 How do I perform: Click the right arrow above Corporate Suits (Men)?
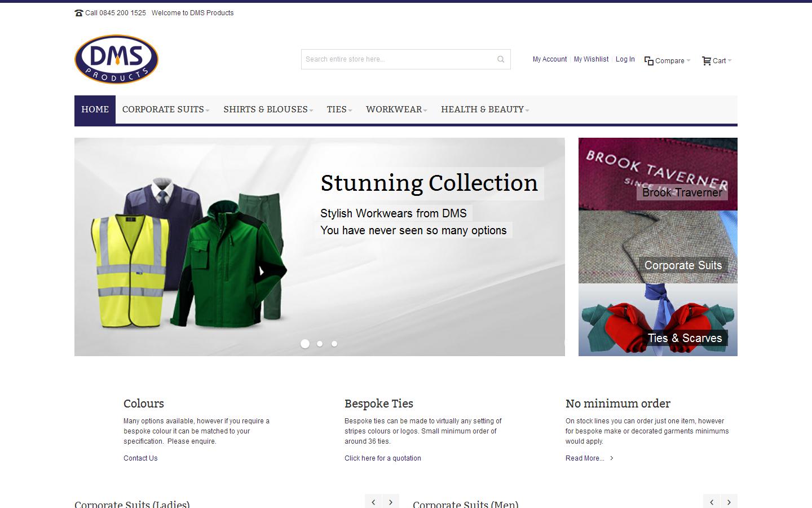(x=729, y=501)
